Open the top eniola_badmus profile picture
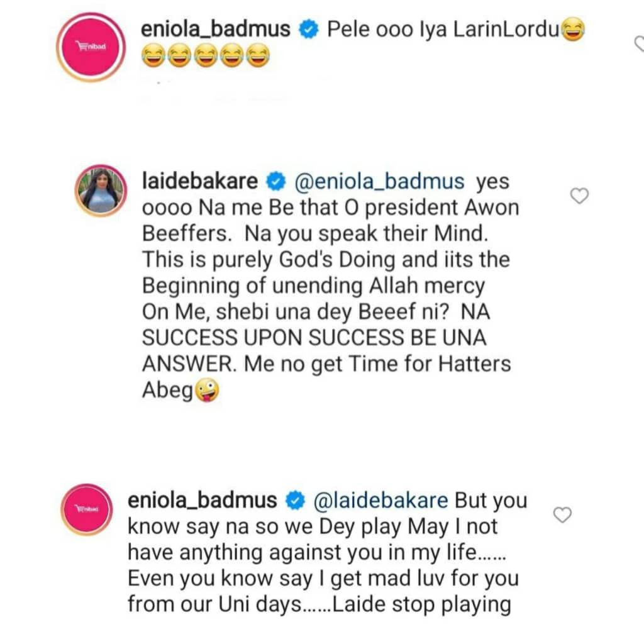The height and width of the screenshot is (644, 644). [x=91, y=47]
